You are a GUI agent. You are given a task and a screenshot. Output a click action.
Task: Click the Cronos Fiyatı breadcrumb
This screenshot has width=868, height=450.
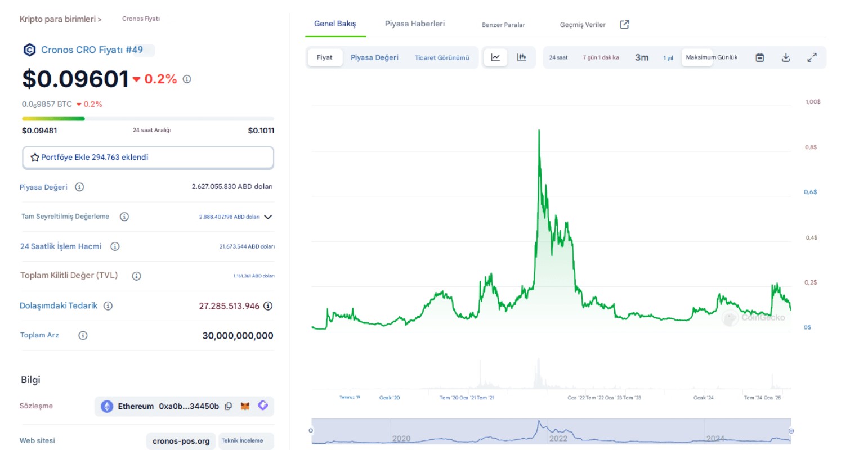point(141,19)
